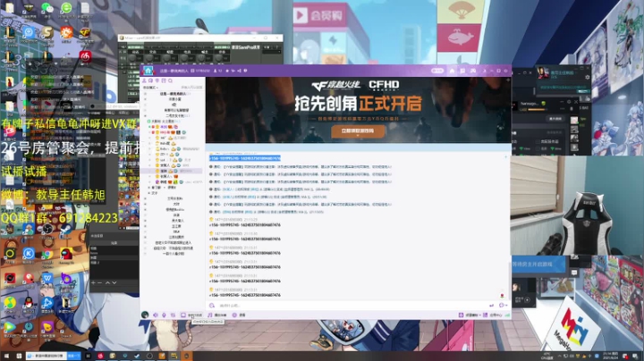Click the pill-shaped button in YY header

437,71
